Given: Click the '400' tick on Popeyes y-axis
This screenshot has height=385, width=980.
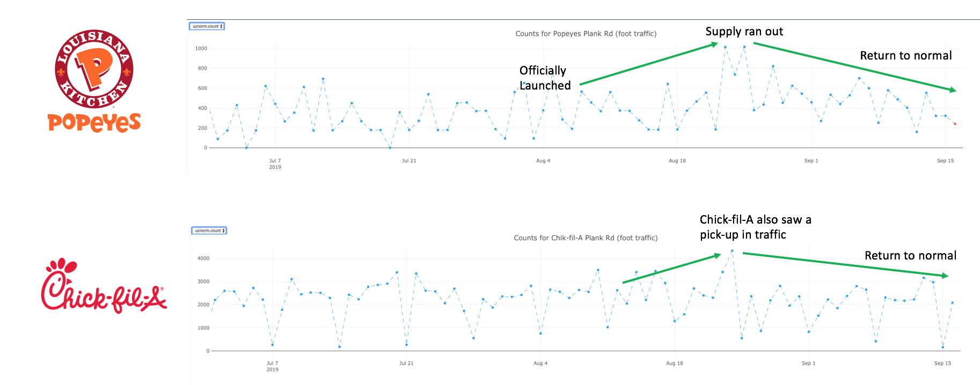Looking at the screenshot, I should tap(202, 108).
